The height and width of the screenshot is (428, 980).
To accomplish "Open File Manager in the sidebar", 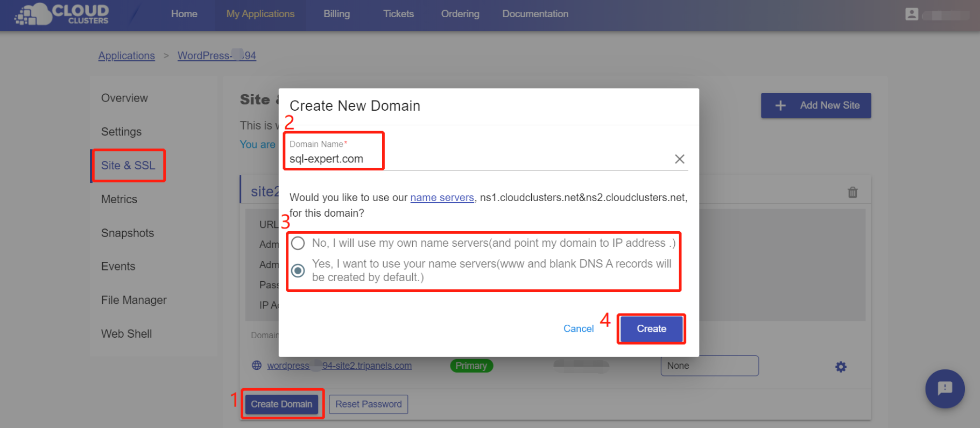I will tap(134, 300).
